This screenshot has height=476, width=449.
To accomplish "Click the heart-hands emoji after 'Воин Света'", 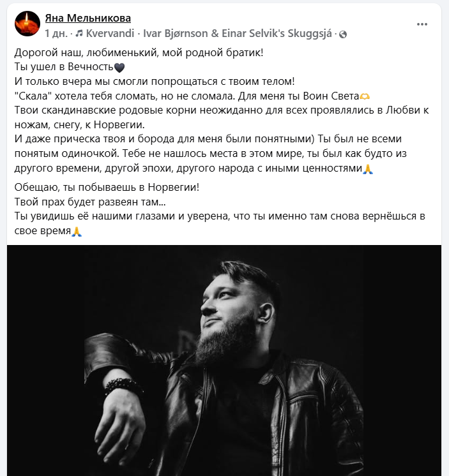I will tap(365, 96).
